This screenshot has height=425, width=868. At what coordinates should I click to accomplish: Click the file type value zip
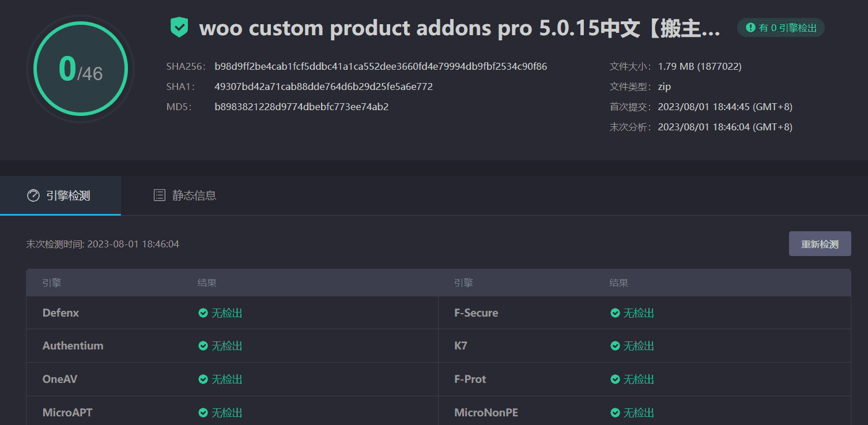[x=665, y=86]
